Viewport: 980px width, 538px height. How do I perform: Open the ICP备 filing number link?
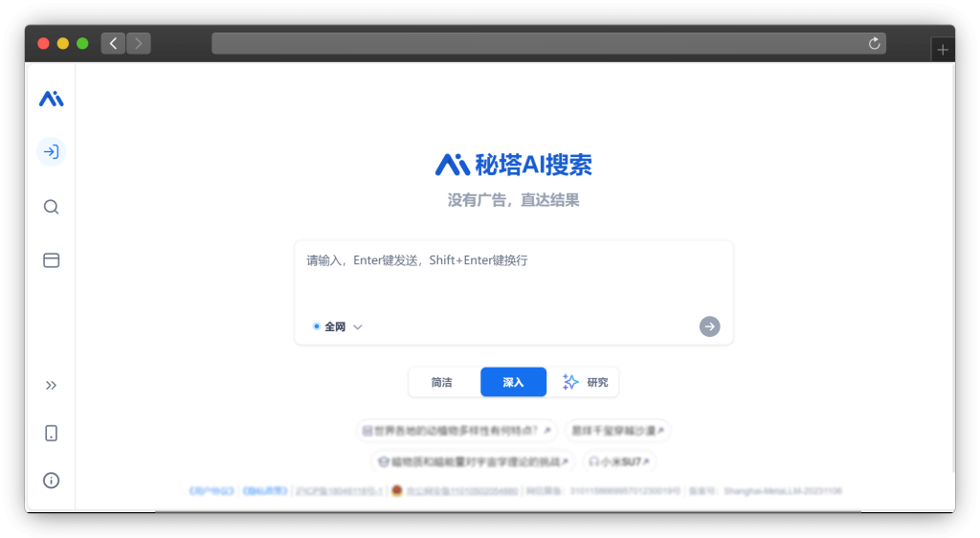338,491
